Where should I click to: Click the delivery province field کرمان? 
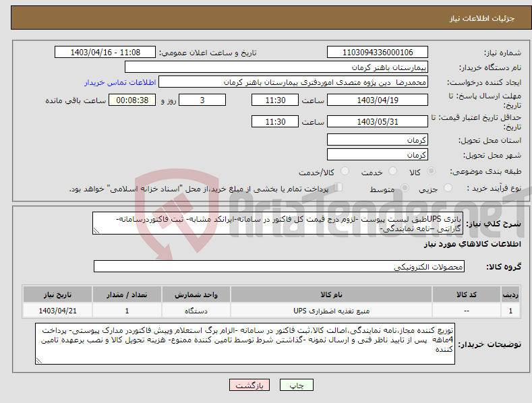378,139
